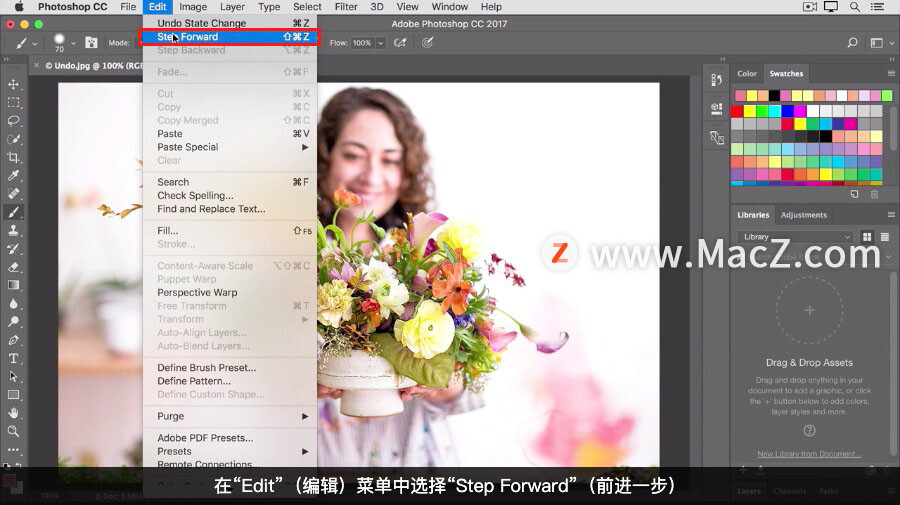The image size is (900, 505).
Task: Choose Undo State Change
Action: [x=230, y=23]
